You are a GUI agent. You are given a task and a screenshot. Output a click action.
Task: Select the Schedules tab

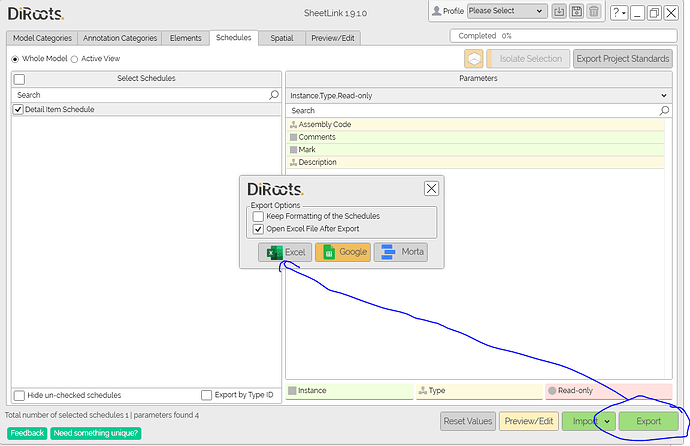tap(234, 38)
